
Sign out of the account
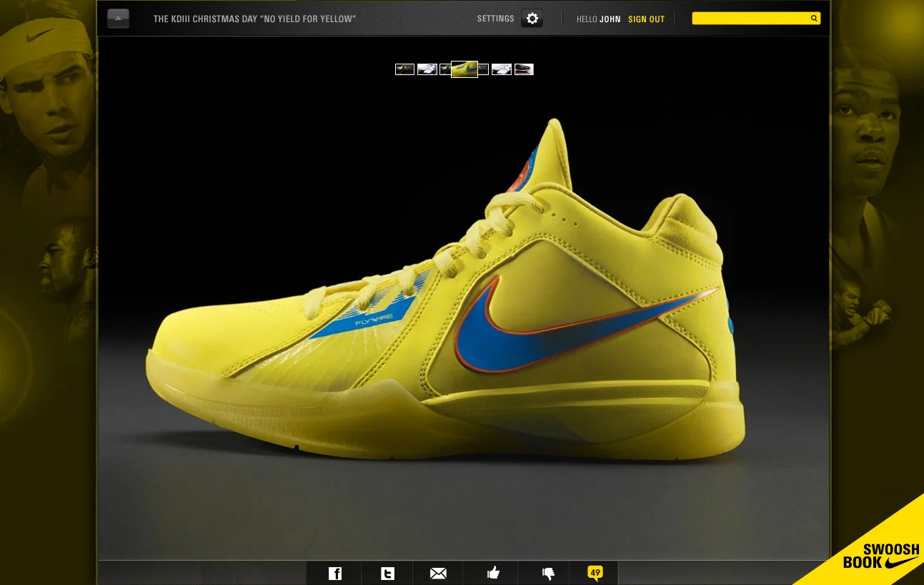(x=647, y=19)
